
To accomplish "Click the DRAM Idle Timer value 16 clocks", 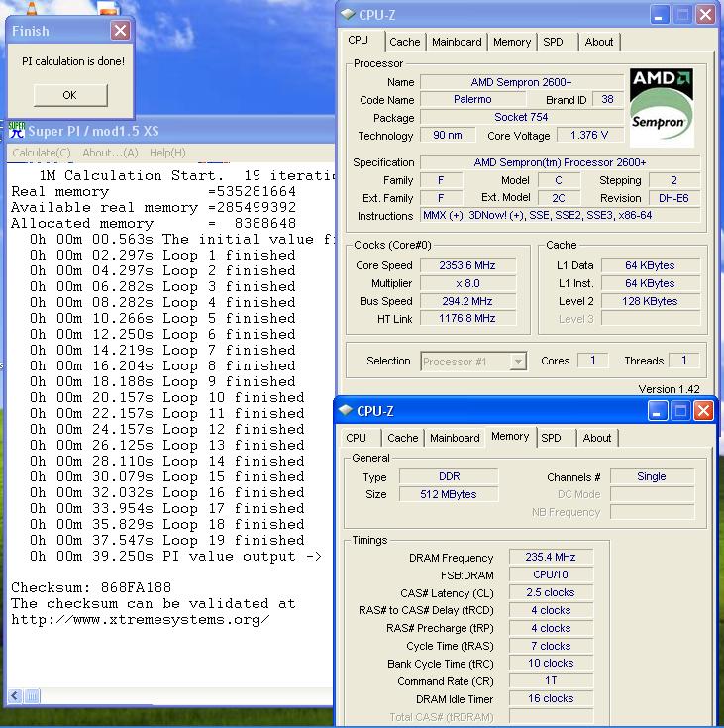I will coord(551,698).
